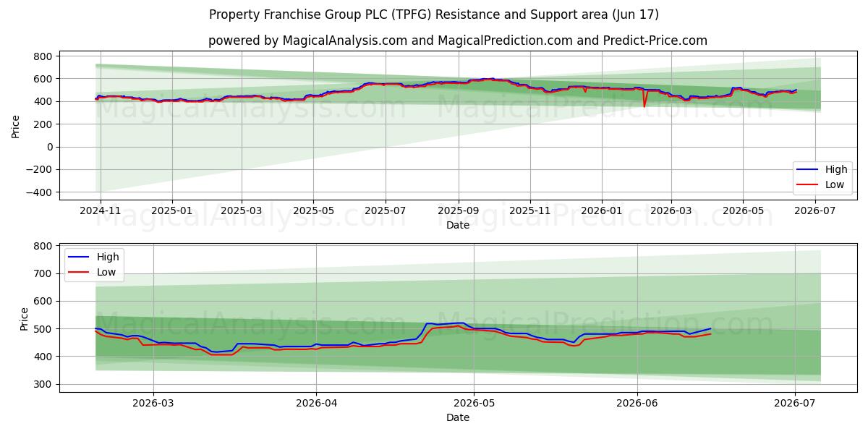Click the upper chart x-axis label '2025-11'
The image size is (868, 434).
tap(530, 211)
